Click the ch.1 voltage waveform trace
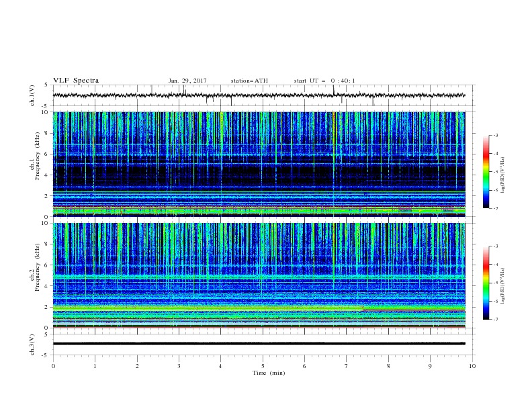This screenshot has height=411, width=532. (x=259, y=95)
